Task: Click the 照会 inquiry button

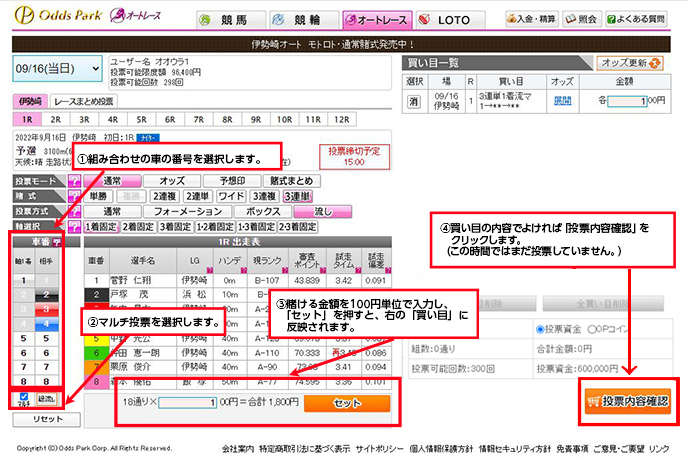Action: click(x=582, y=19)
